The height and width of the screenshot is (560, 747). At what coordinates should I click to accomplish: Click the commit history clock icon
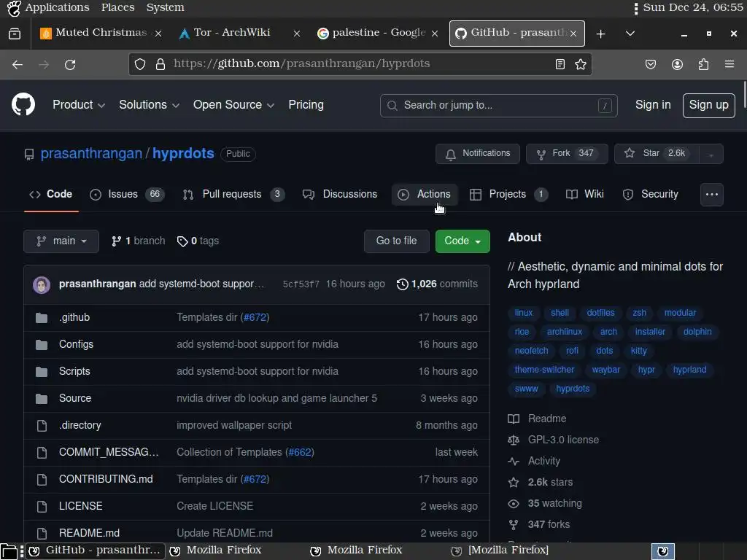(403, 284)
